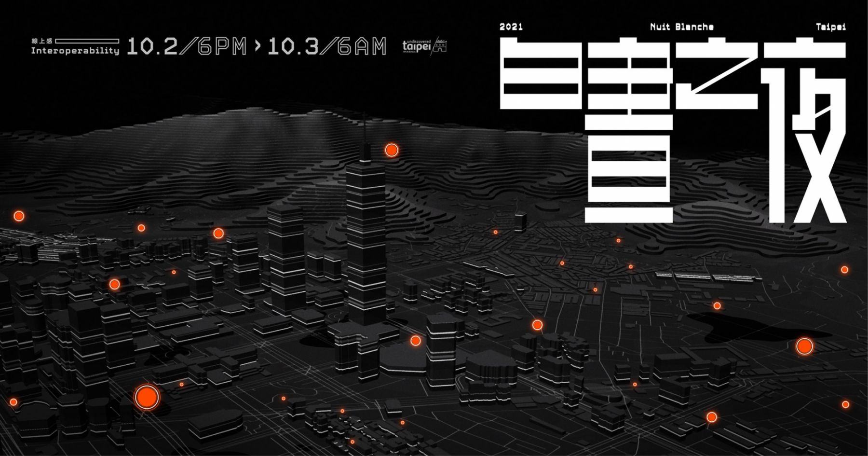Click the arrow between the two dates

click(258, 46)
